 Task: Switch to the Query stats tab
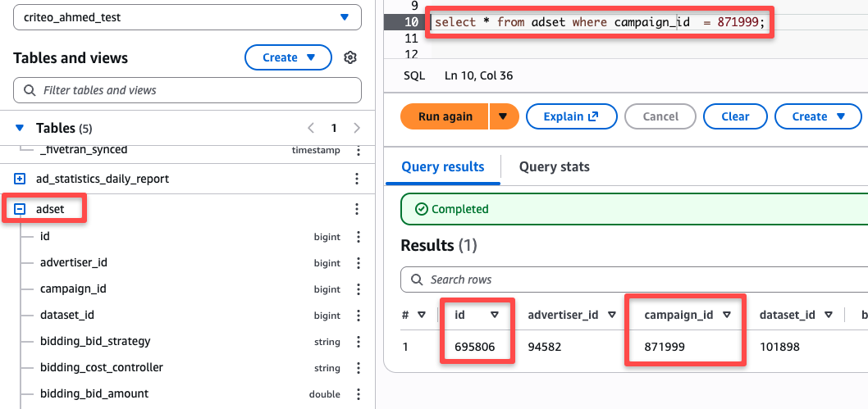coord(554,166)
